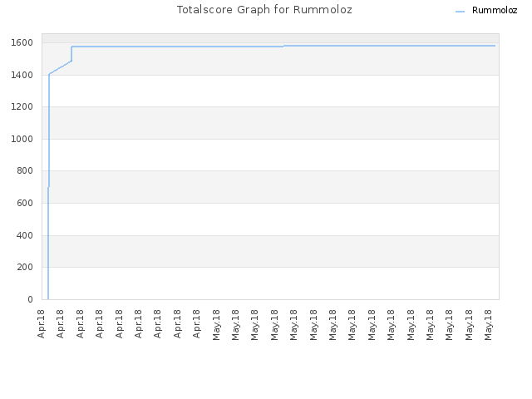
Task: Click the first Apr.18 x-axis label
Action: (x=42, y=323)
